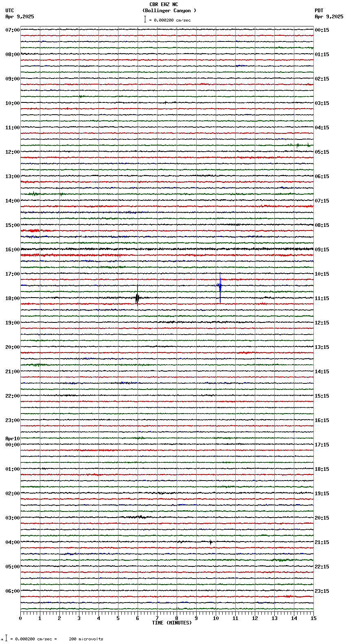
Task: Click the '07:00' UTC time label
Action: pyautogui.click(x=13, y=30)
